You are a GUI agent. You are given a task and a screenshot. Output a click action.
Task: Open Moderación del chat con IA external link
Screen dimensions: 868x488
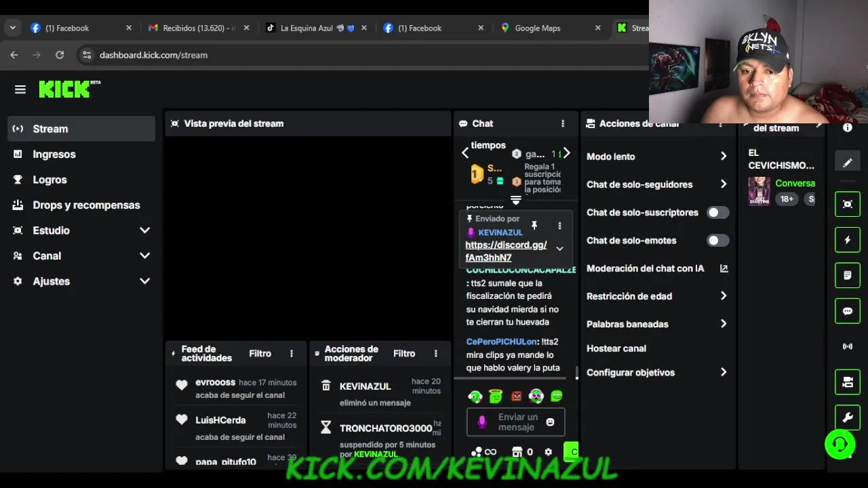click(x=724, y=268)
